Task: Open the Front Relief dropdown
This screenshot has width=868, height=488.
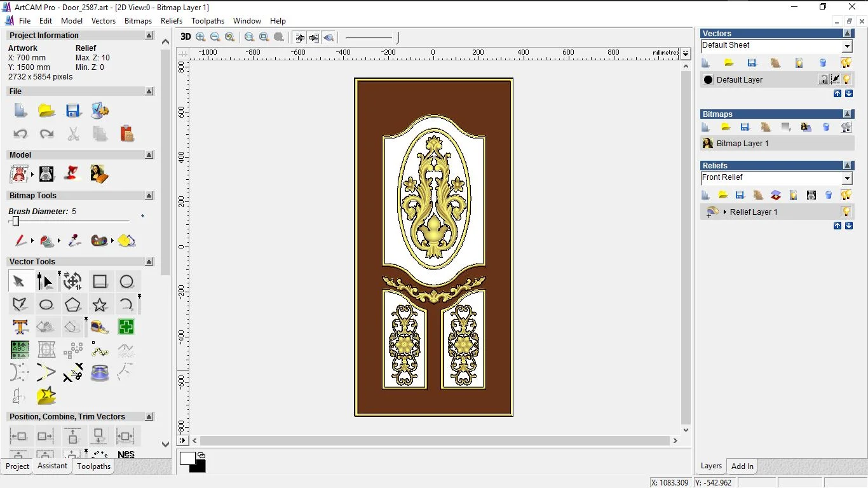Action: (x=847, y=179)
